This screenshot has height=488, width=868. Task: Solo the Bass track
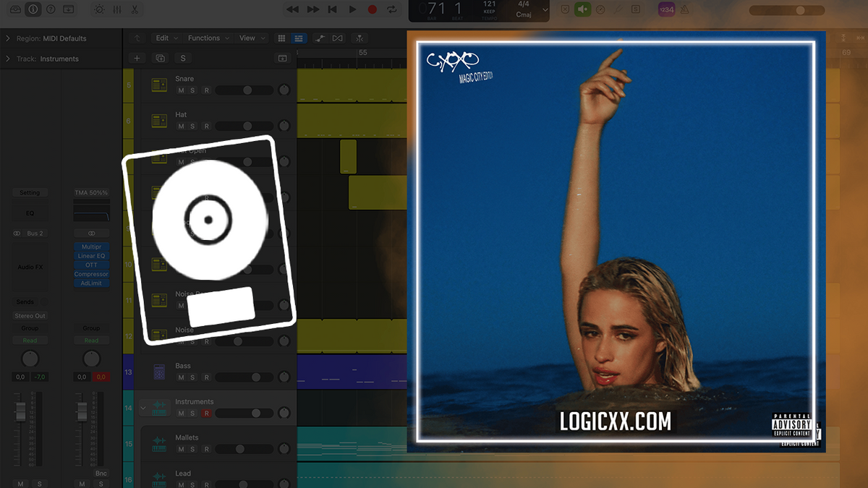(x=192, y=377)
